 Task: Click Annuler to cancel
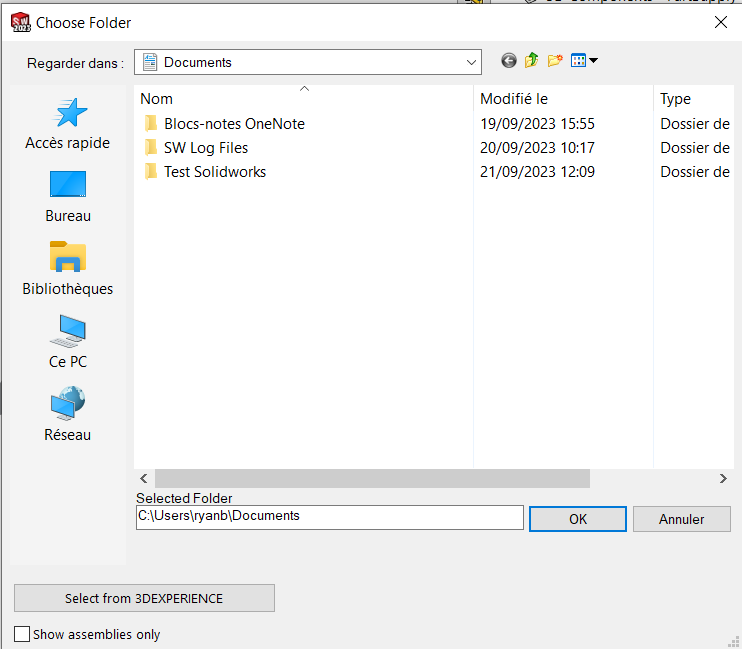tap(681, 519)
